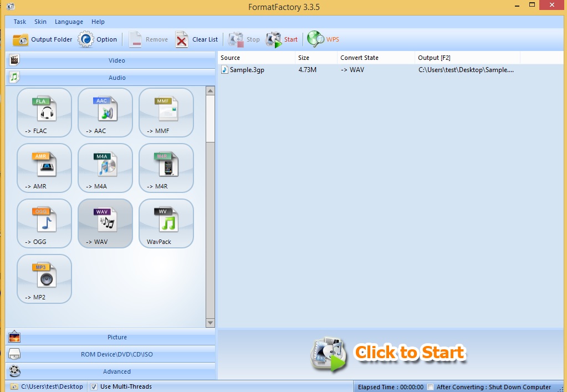This screenshot has height=392, width=567.
Task: Sort the list by Source column header
Action: pyautogui.click(x=257, y=58)
